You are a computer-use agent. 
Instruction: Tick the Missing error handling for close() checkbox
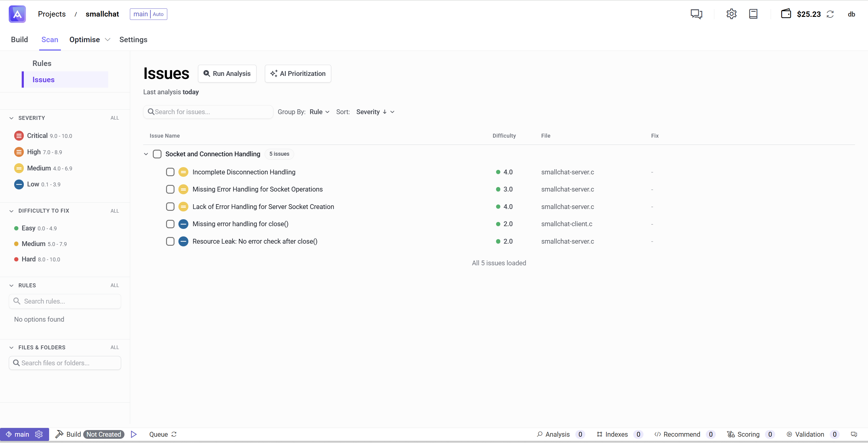coord(170,224)
